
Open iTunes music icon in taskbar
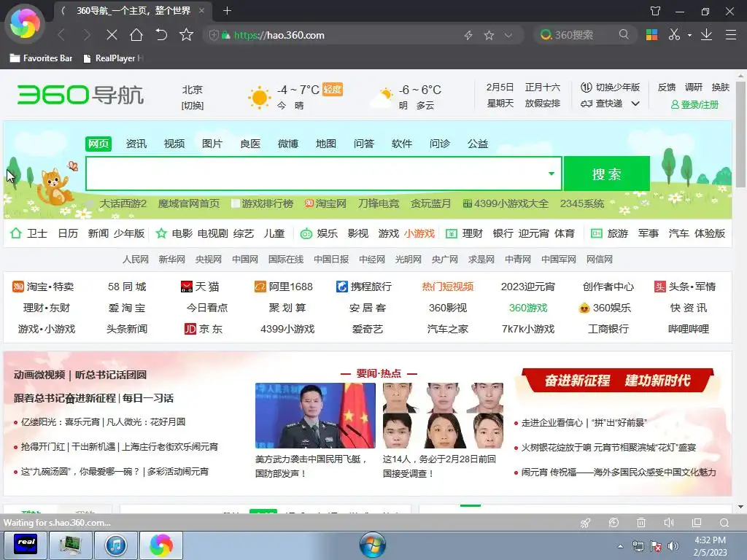pos(116,545)
